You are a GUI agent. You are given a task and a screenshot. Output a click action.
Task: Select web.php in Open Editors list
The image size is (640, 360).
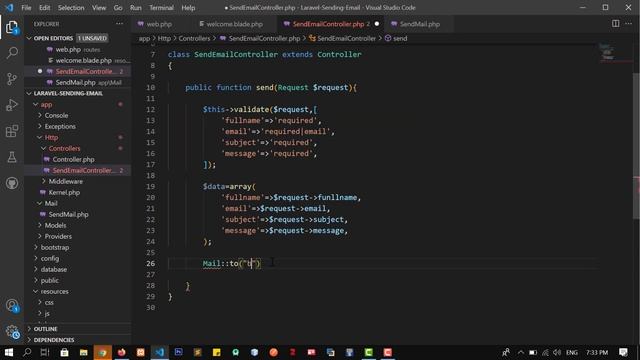coord(68,49)
